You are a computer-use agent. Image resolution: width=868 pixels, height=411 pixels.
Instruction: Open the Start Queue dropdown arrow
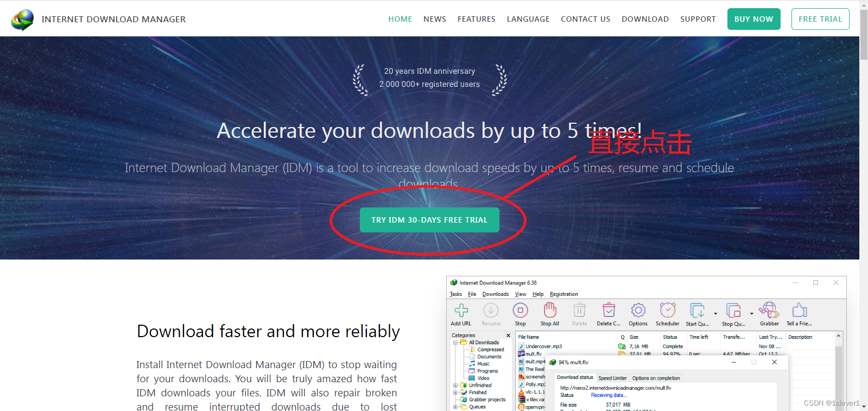[715, 313]
